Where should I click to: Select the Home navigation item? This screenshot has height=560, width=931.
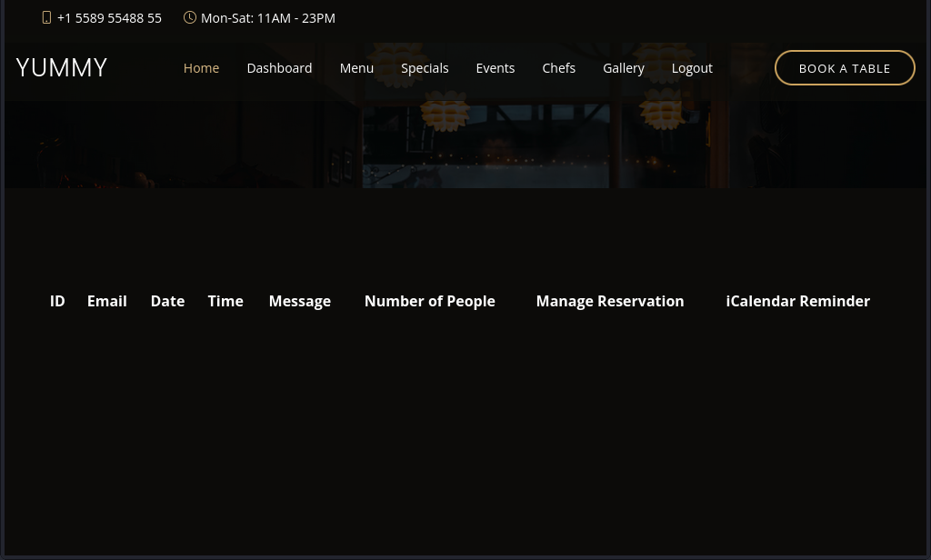click(201, 67)
